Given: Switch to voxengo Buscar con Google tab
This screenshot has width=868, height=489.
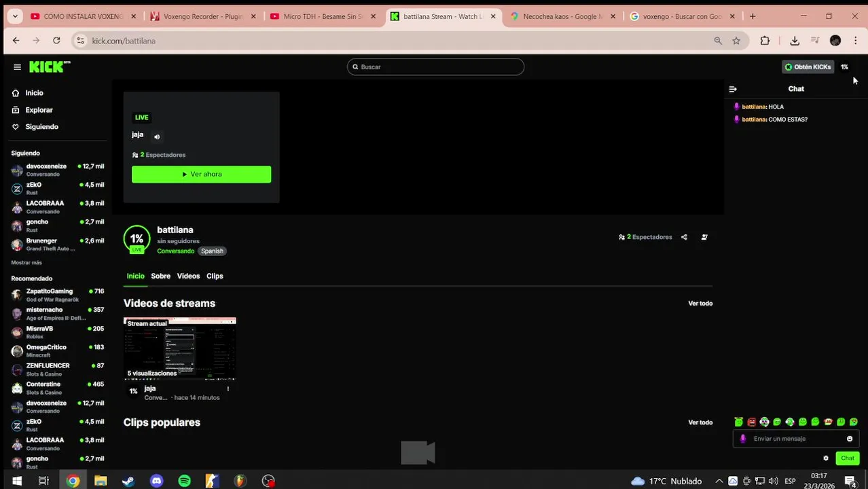Looking at the screenshot, I should [683, 16].
